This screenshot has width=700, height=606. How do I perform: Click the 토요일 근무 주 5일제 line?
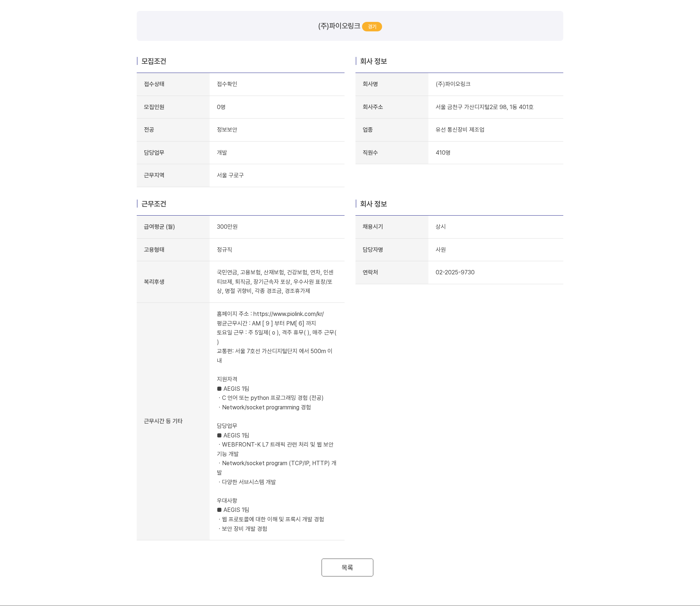click(x=276, y=337)
